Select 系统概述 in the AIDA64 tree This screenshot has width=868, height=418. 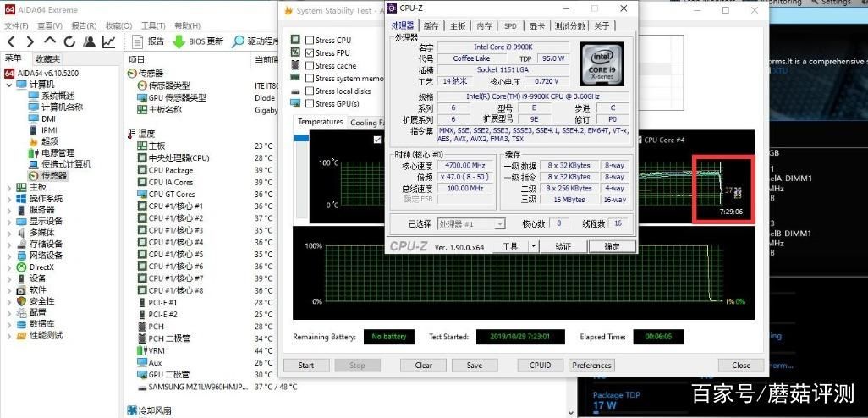(58, 96)
